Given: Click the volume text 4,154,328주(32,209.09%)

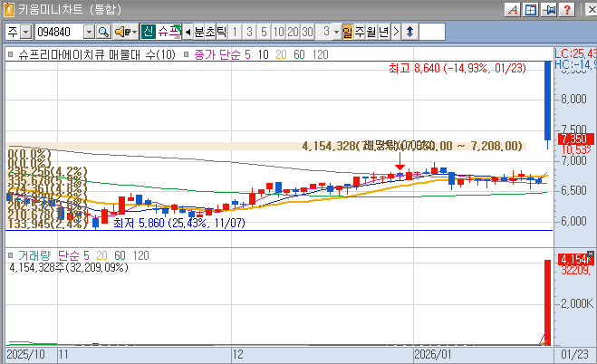Looking at the screenshot, I should 69,267.
